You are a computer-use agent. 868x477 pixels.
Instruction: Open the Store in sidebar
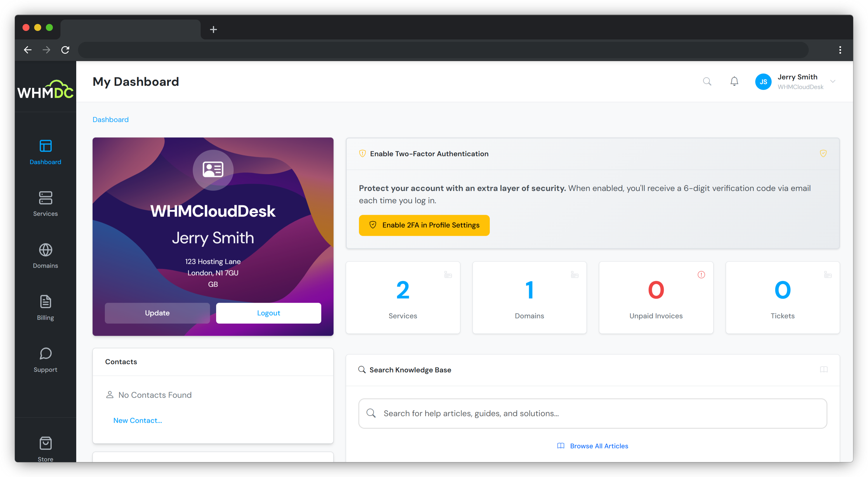point(46,449)
